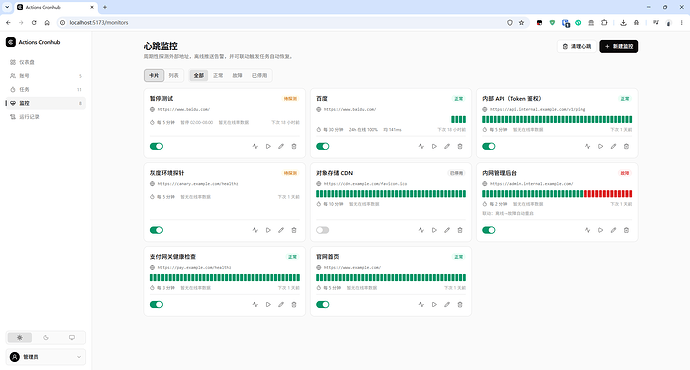Enable the 对象存储 CDN monitor switch
This screenshot has width=690, height=370.
pos(323,230)
